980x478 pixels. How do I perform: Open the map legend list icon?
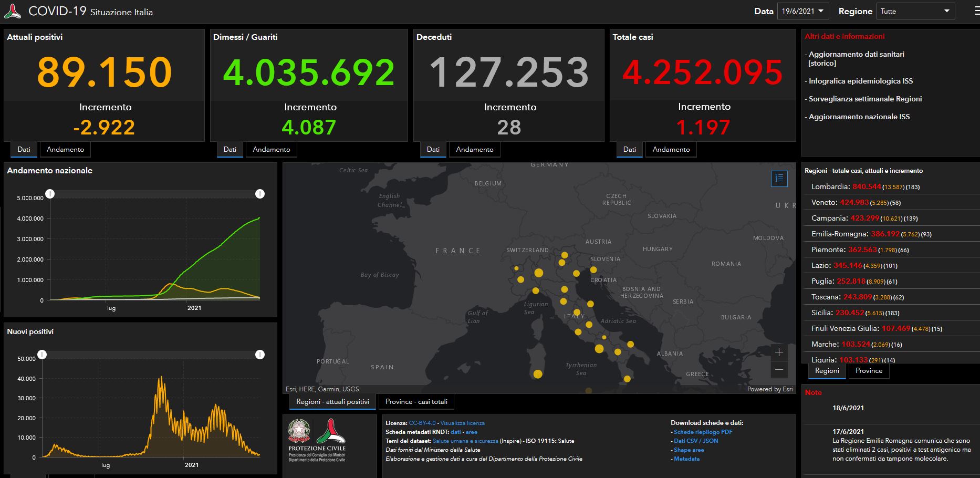(x=779, y=179)
